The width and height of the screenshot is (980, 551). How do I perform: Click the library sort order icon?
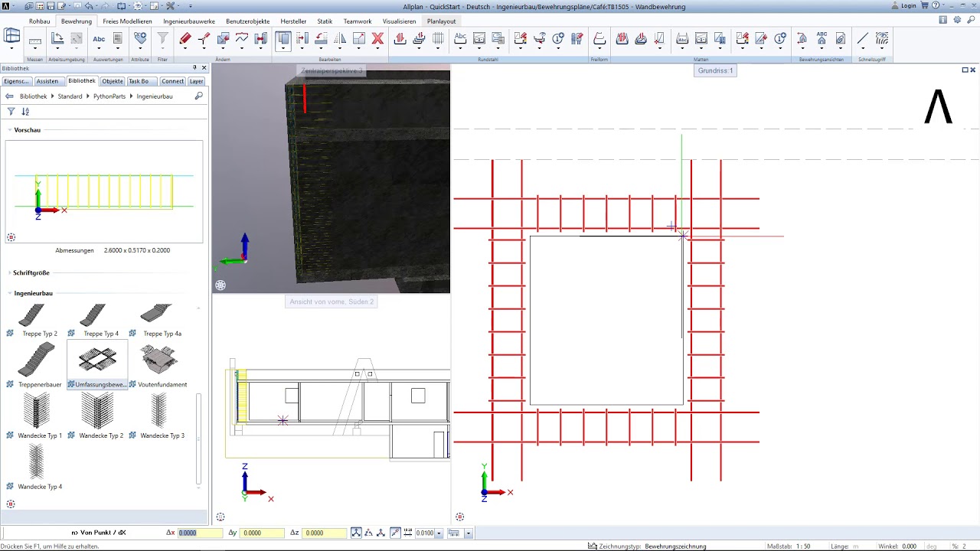[25, 112]
